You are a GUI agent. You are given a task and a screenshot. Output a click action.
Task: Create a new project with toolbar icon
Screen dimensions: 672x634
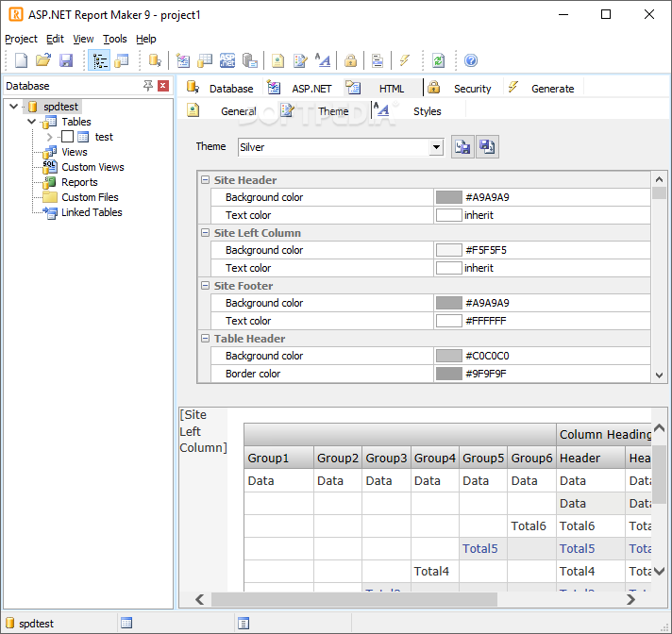pos(22,60)
